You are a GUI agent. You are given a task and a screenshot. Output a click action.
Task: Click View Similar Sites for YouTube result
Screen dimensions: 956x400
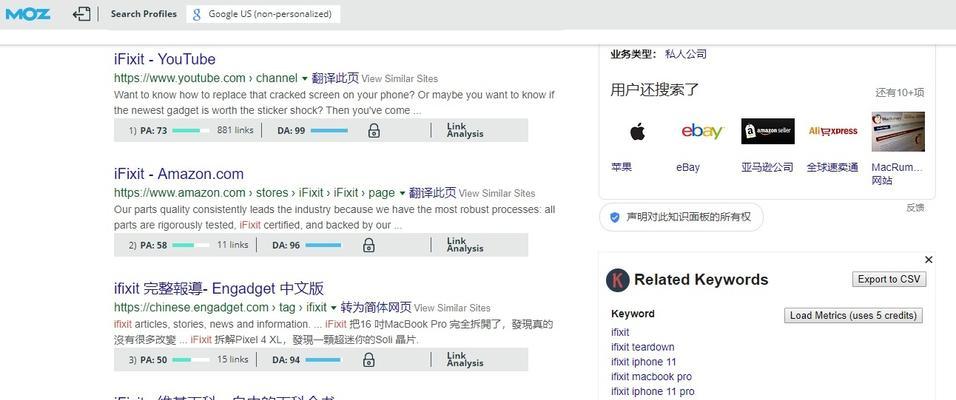[399, 79]
